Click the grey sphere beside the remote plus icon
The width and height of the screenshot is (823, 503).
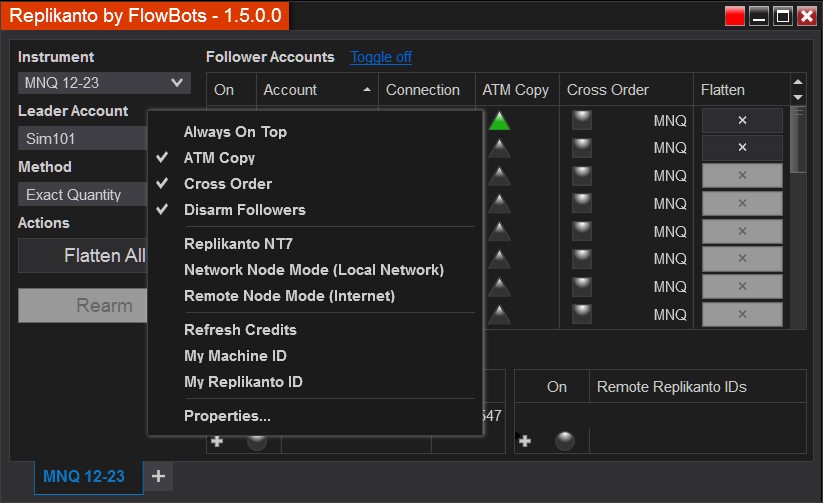[565, 441]
